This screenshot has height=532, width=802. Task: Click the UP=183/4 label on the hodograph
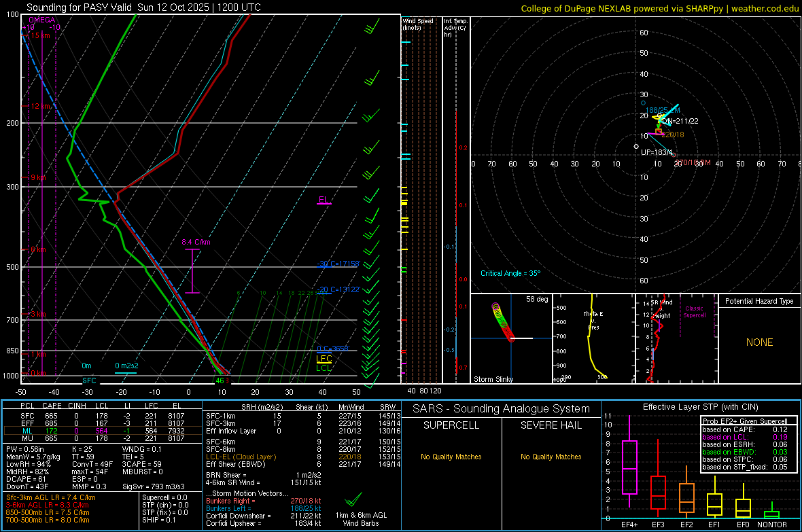[x=657, y=152]
